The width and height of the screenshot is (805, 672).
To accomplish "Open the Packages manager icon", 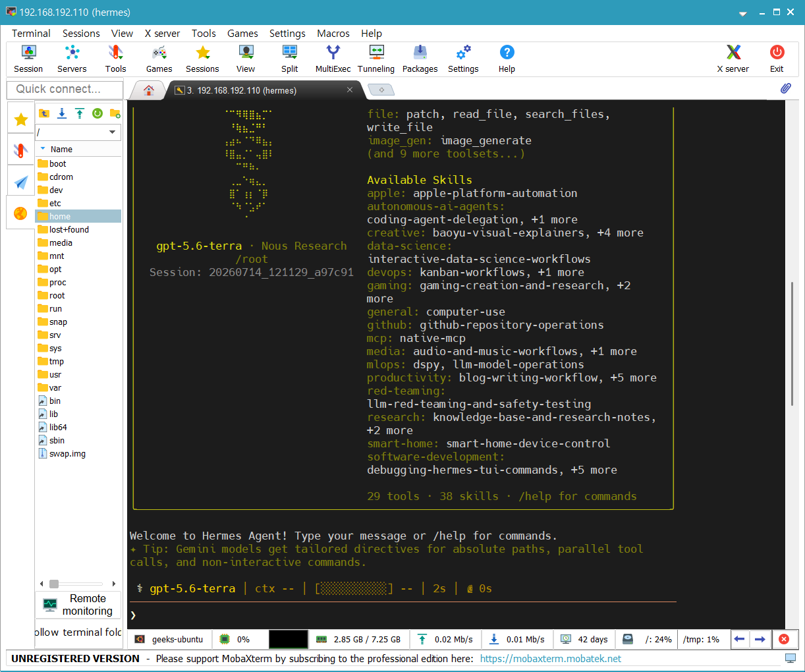I will tap(420, 59).
